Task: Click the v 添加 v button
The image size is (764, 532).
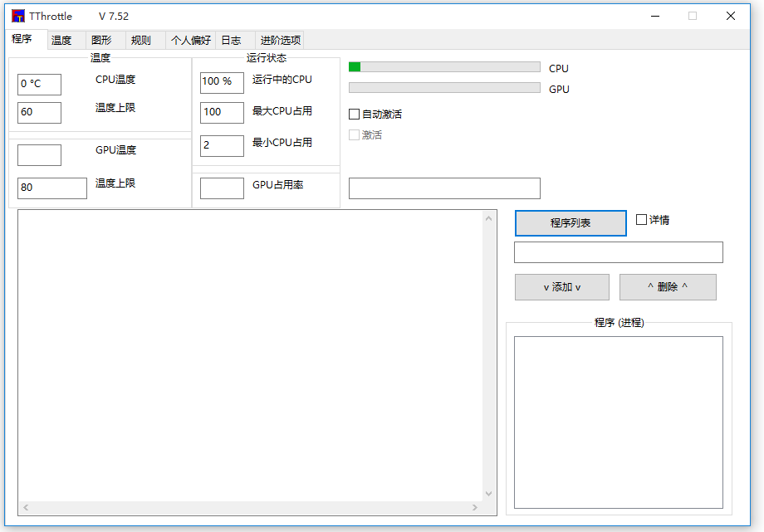Action: click(x=562, y=287)
